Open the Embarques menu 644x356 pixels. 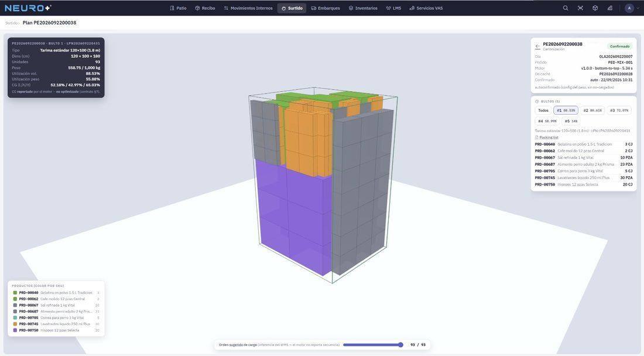(x=326, y=8)
